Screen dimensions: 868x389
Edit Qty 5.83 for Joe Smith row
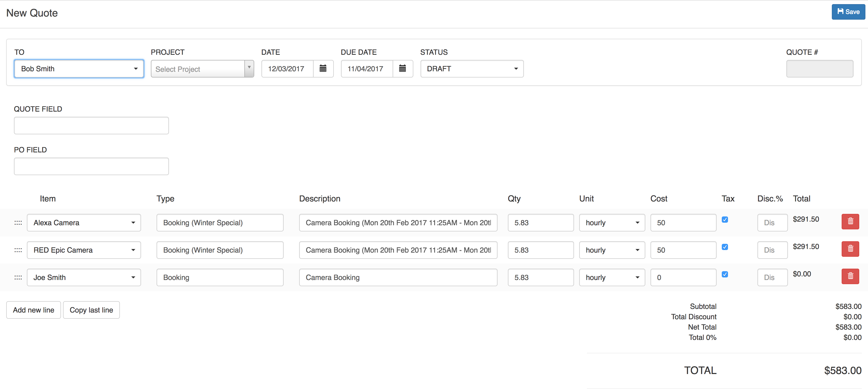pos(540,277)
